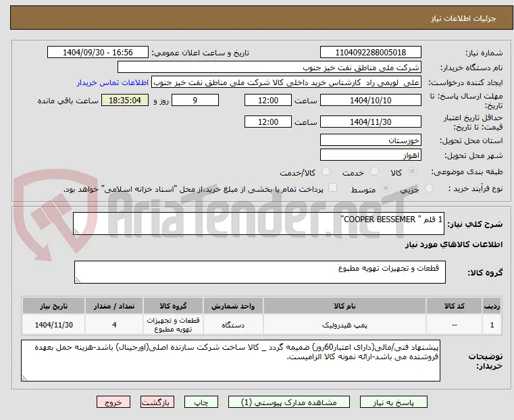Choose جزیی purchase process radio
This screenshot has height=420, width=514.
point(429,188)
